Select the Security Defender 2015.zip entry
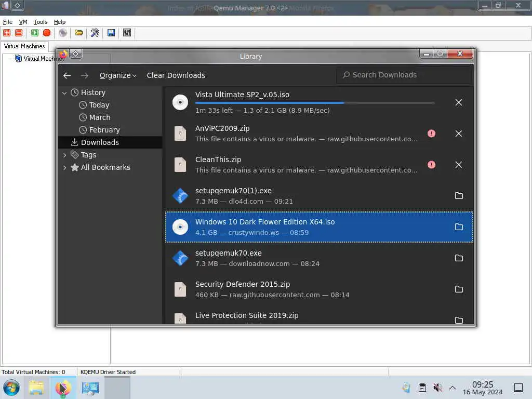 point(319,289)
